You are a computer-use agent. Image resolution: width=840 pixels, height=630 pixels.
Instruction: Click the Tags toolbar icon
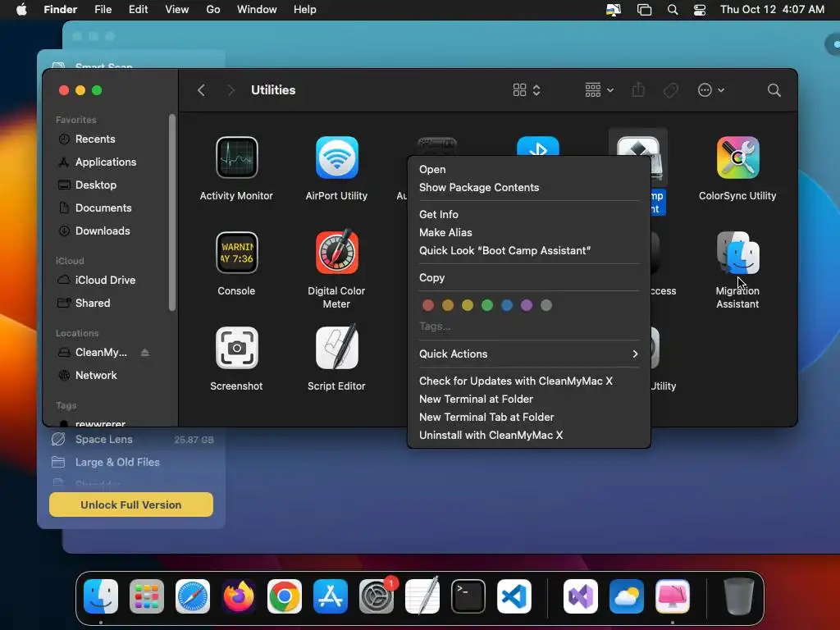(x=670, y=90)
